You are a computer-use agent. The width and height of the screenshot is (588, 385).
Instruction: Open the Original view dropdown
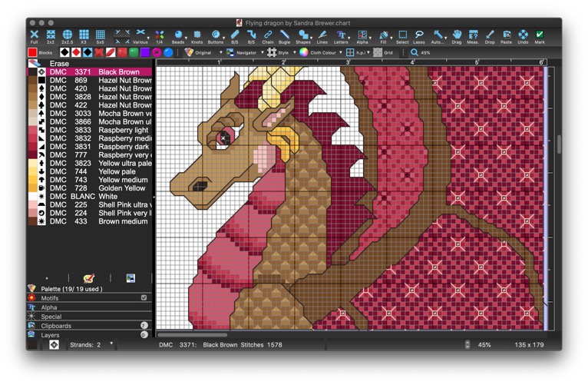221,52
